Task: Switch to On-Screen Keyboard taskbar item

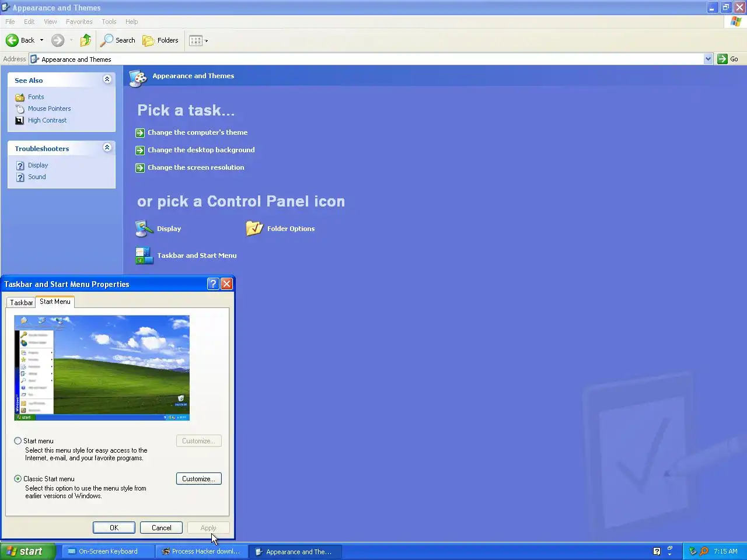Action: click(x=108, y=551)
